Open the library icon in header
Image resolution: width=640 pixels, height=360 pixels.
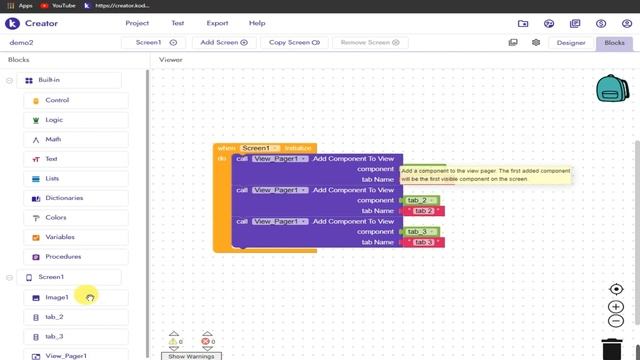(x=575, y=24)
